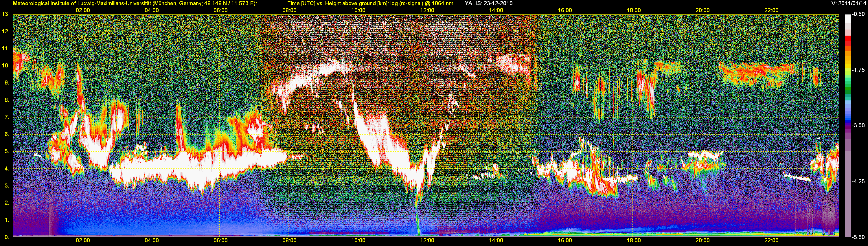Click the 3. km height axis label
The width and height of the screenshot is (868, 246).
6,186
